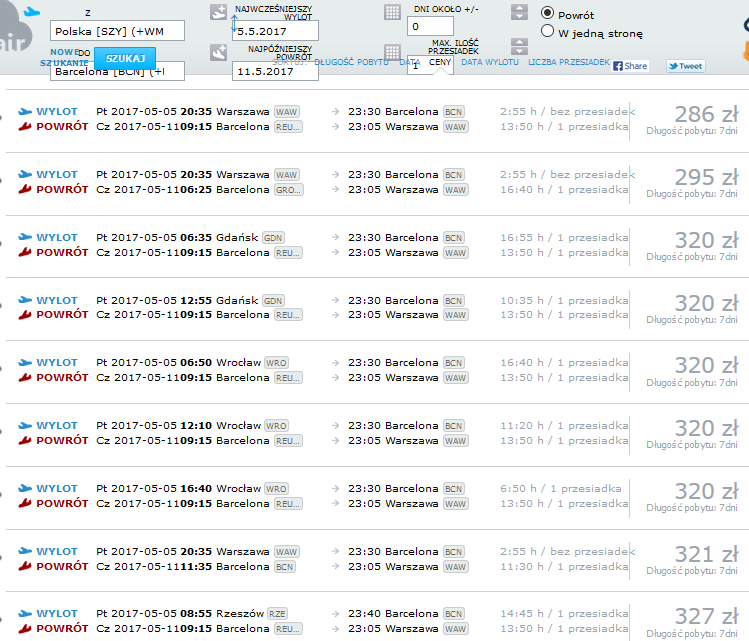Open the calendar grid icon beside Dni około
The height and width of the screenshot is (641, 749).
tap(392, 12)
